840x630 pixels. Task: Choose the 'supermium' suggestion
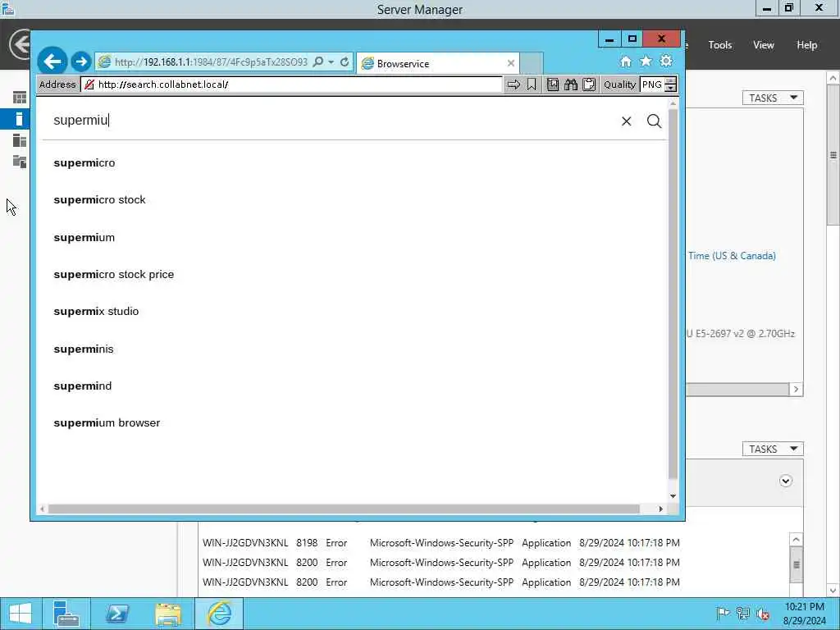pyautogui.click(x=84, y=237)
